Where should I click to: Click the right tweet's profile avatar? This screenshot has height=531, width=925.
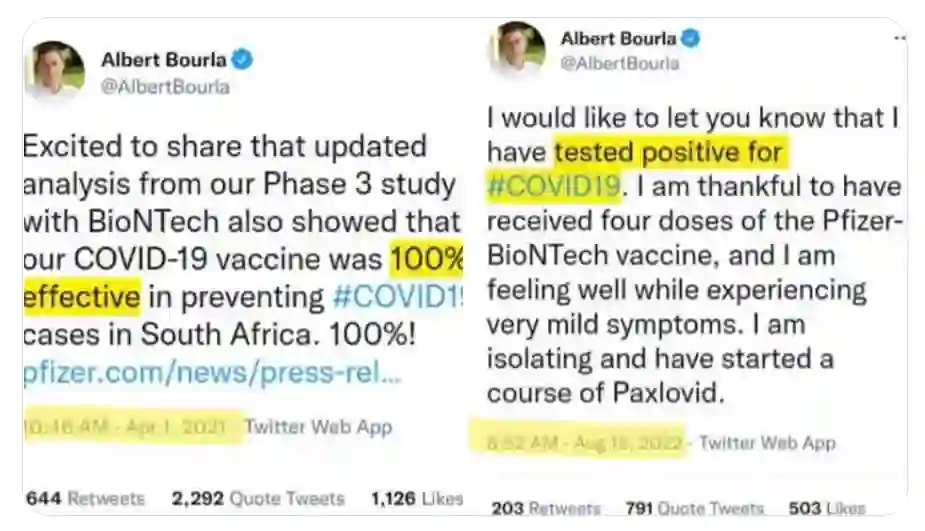click(x=518, y=50)
